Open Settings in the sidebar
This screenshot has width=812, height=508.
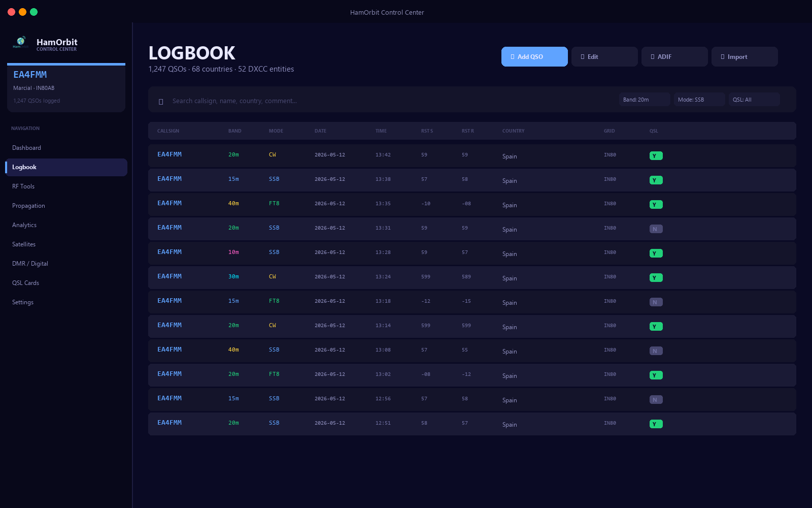(x=66, y=302)
